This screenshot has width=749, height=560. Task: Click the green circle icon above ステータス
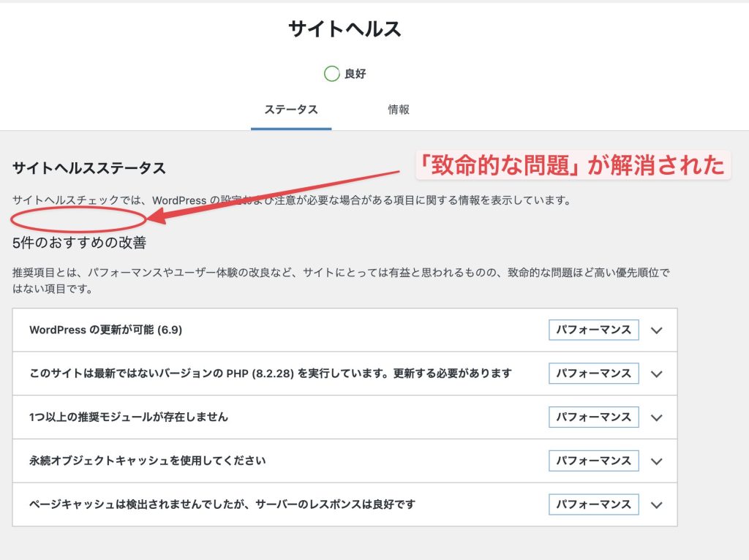coord(333,73)
